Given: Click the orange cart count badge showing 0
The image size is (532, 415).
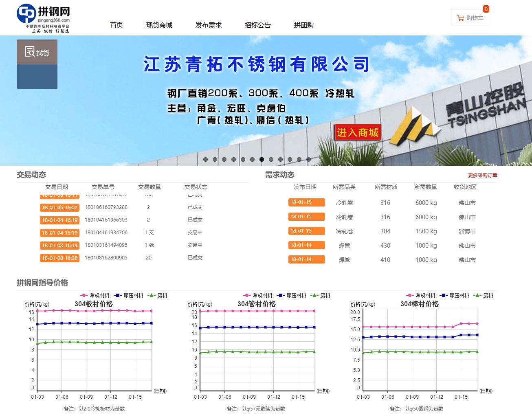Looking at the screenshot, I should pos(486,9).
